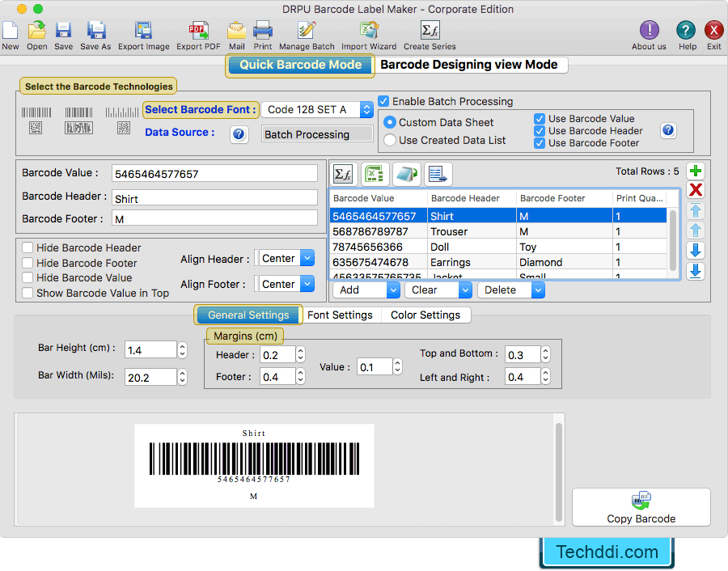The height and width of the screenshot is (571, 728).
Task: Select the Earrings row in table
Action: pyautogui.click(x=498, y=262)
